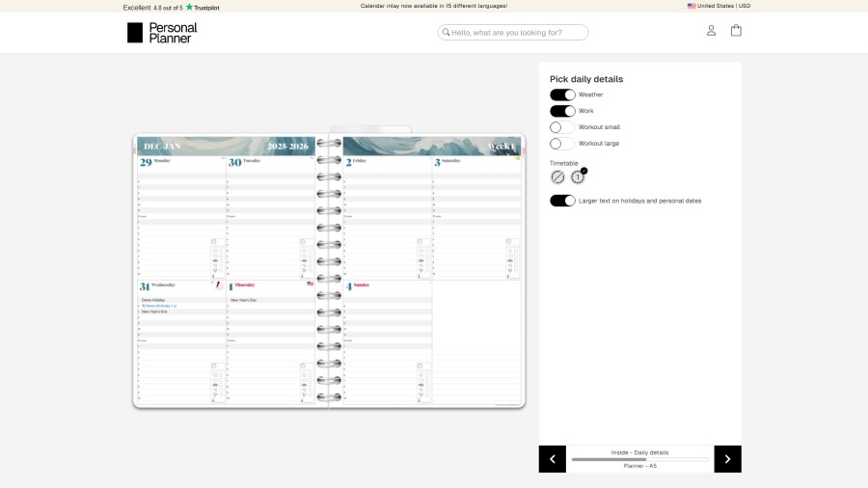Go back with left arrow button
Image resolution: width=868 pixels, height=488 pixels.
pyautogui.click(x=553, y=459)
